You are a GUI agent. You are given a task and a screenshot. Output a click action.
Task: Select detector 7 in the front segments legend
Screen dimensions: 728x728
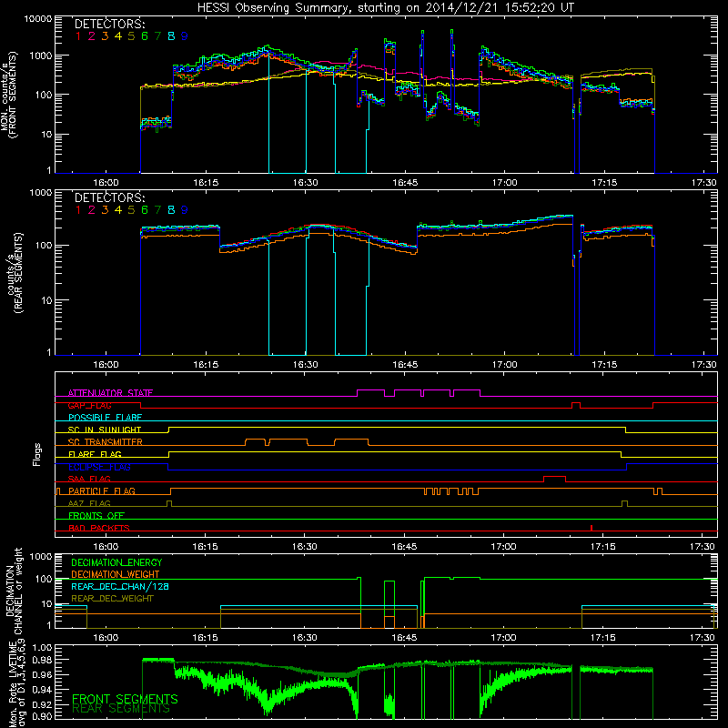pos(157,36)
